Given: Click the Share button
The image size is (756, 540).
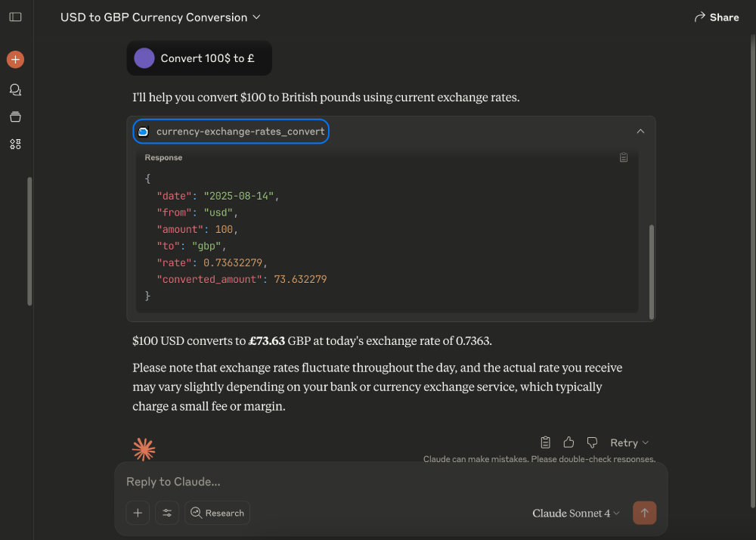Looking at the screenshot, I should [x=717, y=17].
